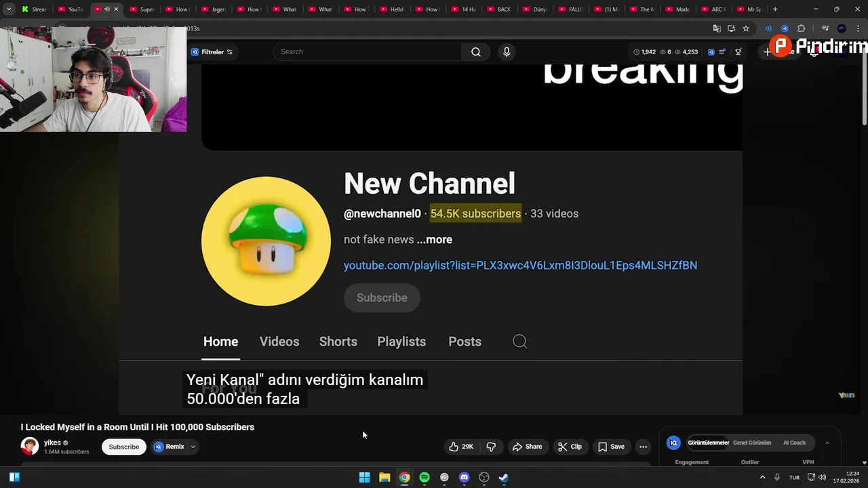The width and height of the screenshot is (868, 488).
Task: Open Spotify from taskbar
Action: [x=425, y=477]
